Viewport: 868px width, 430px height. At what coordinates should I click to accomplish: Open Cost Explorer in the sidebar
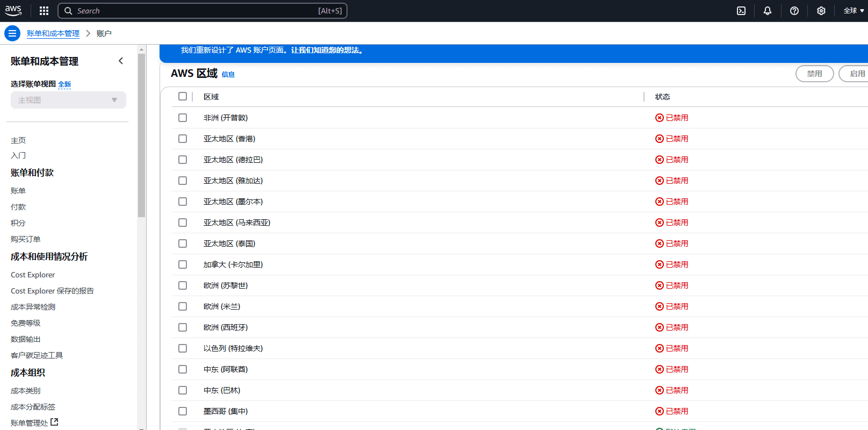(x=33, y=275)
